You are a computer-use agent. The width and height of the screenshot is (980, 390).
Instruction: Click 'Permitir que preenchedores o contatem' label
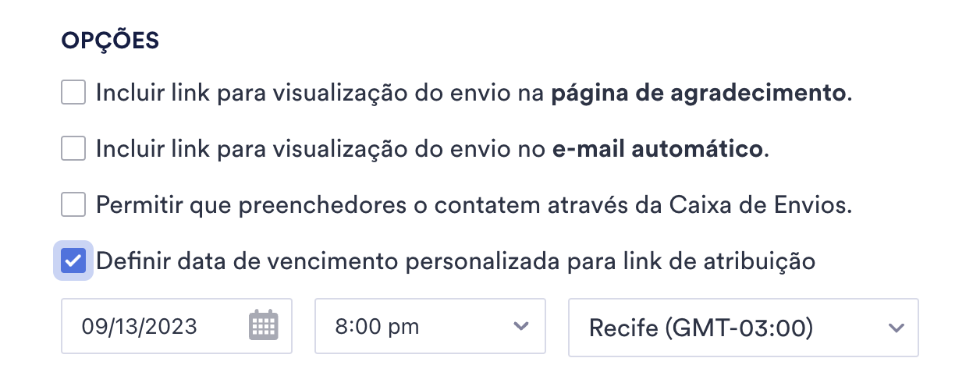pyautogui.click(x=473, y=206)
